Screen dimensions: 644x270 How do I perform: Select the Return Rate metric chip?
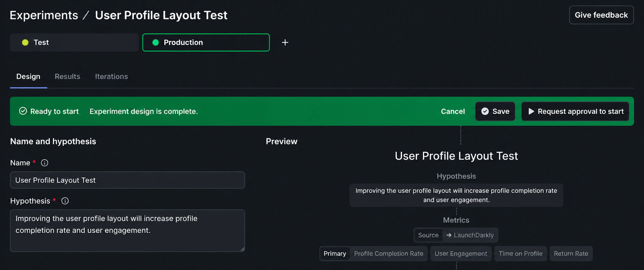coord(571,254)
